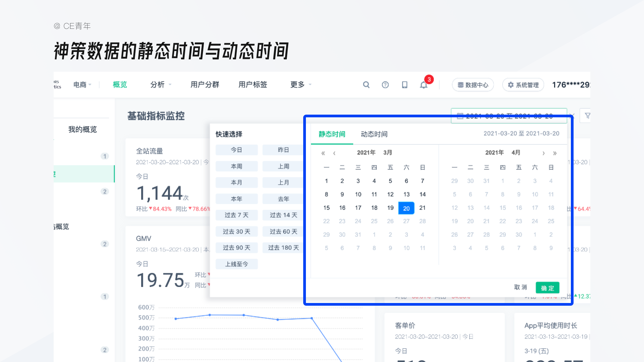Open the help question mark icon

pos(385,85)
